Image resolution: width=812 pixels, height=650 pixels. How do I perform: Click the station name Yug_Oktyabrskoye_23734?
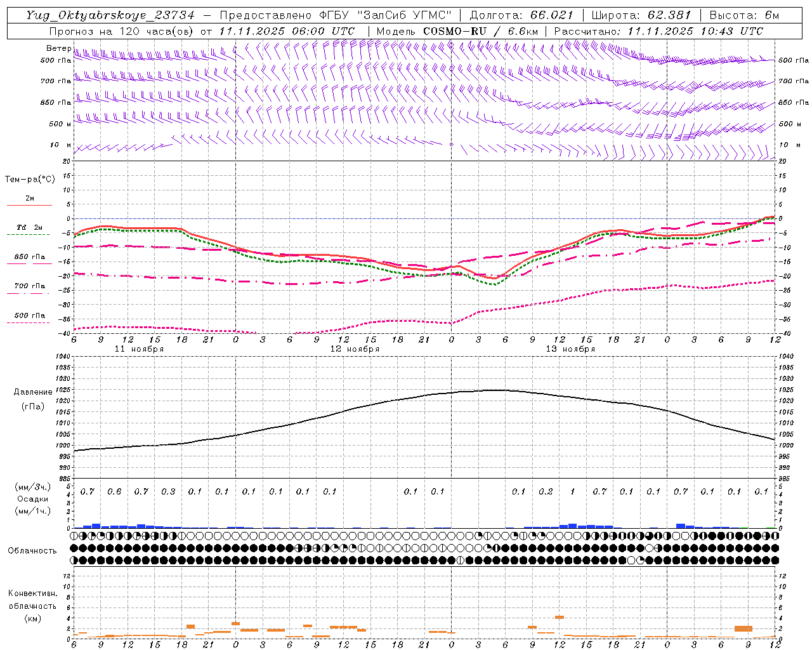click(110, 15)
